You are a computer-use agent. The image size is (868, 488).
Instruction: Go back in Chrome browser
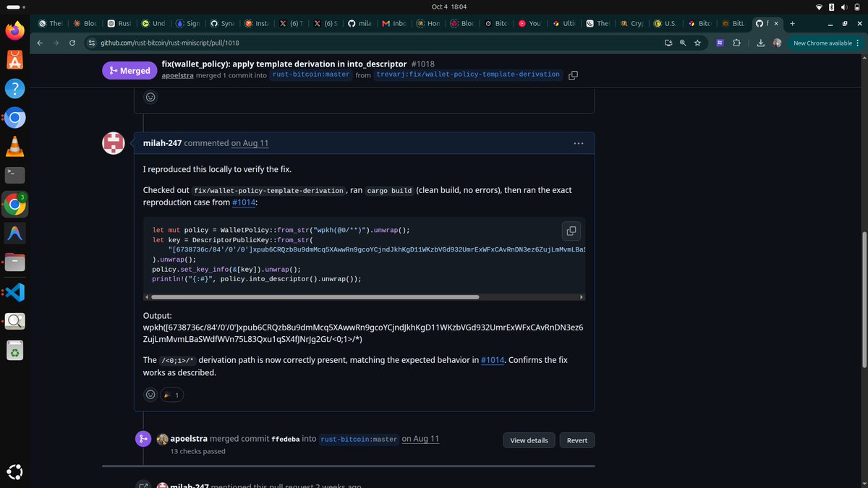click(x=40, y=43)
